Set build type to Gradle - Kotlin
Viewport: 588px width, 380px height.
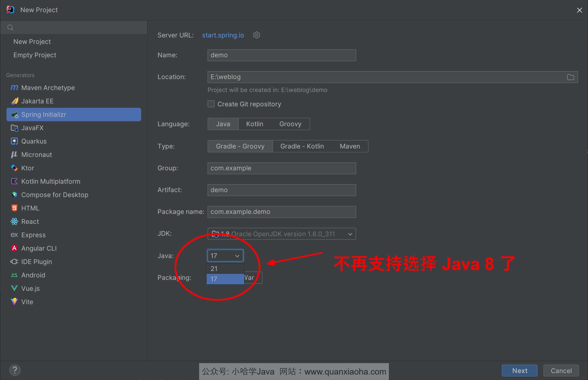pyautogui.click(x=302, y=146)
